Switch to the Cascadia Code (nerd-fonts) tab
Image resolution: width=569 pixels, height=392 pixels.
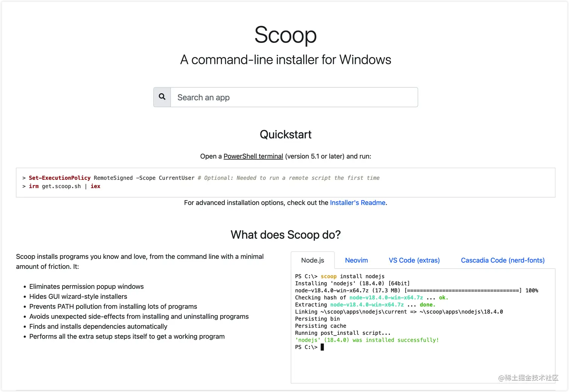[x=503, y=260]
